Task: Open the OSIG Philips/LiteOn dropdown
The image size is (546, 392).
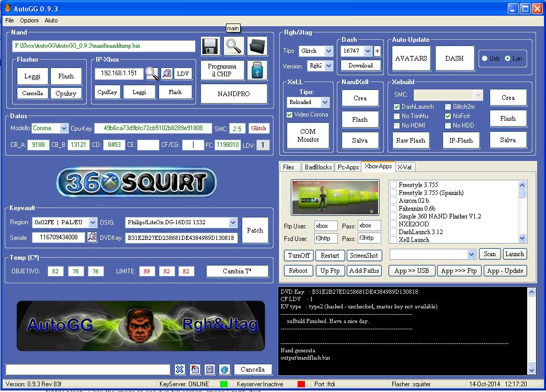Action: click(x=233, y=223)
